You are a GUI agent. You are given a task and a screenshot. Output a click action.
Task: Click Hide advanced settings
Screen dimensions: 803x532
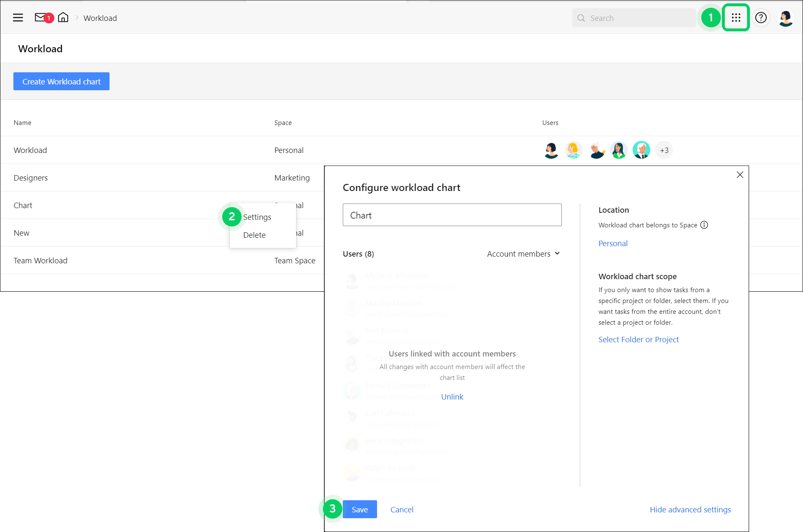(x=690, y=509)
